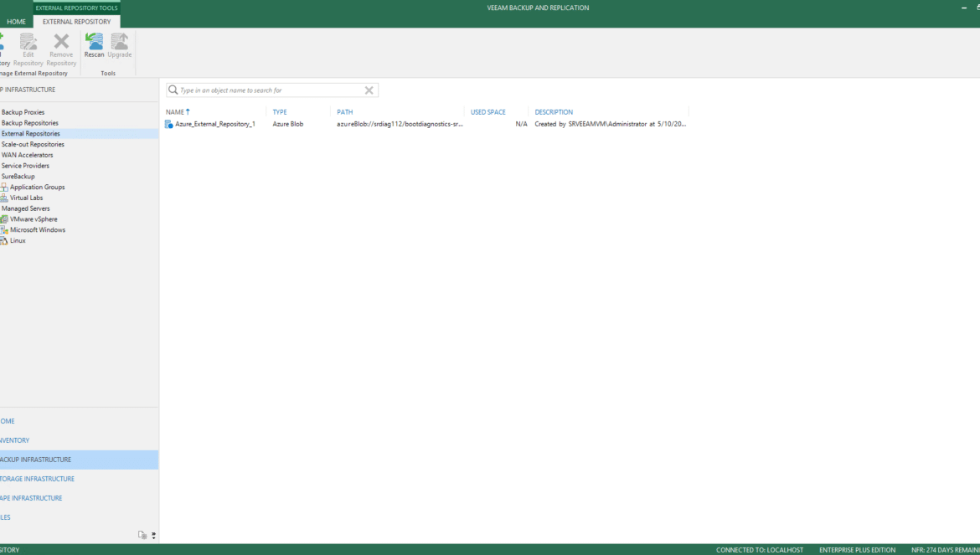
Task: Click the Edit Repository icon
Action: pyautogui.click(x=28, y=41)
